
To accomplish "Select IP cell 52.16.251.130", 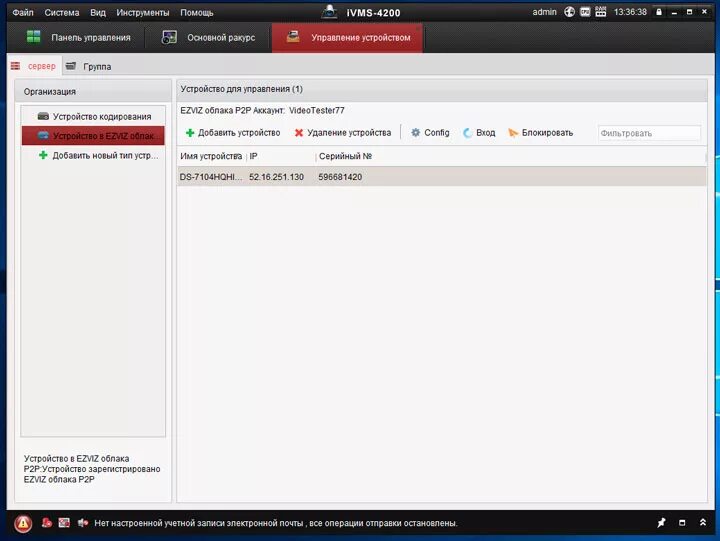I will [276, 177].
